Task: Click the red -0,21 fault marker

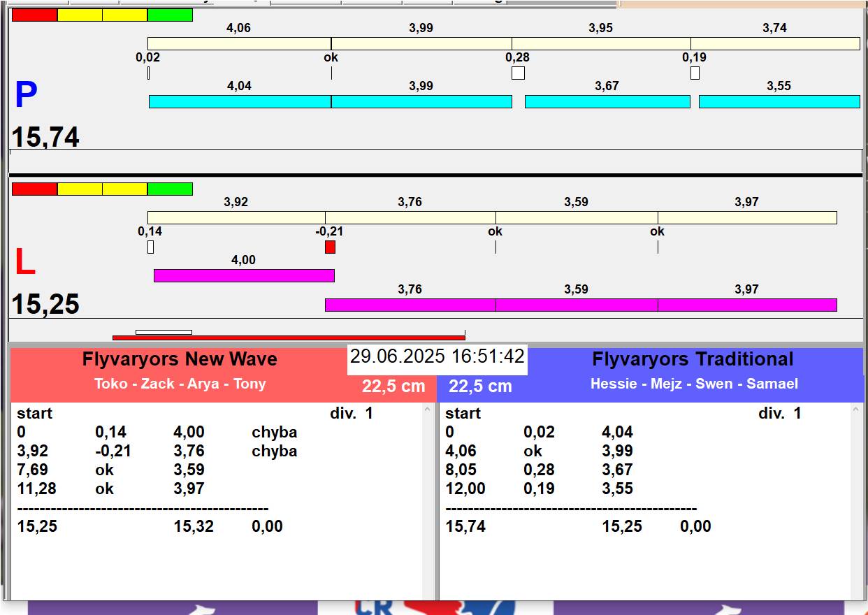Action: 330,247
